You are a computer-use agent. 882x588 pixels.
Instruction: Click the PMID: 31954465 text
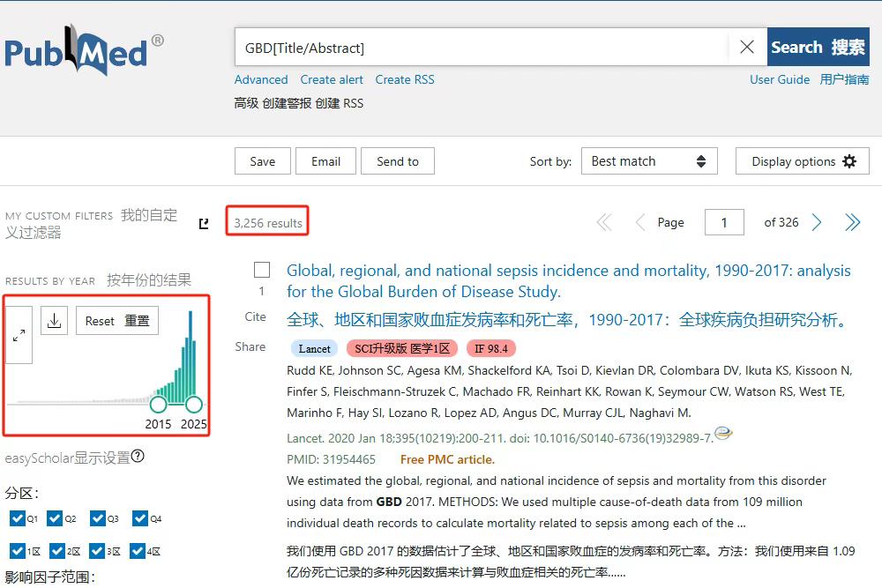click(x=331, y=459)
